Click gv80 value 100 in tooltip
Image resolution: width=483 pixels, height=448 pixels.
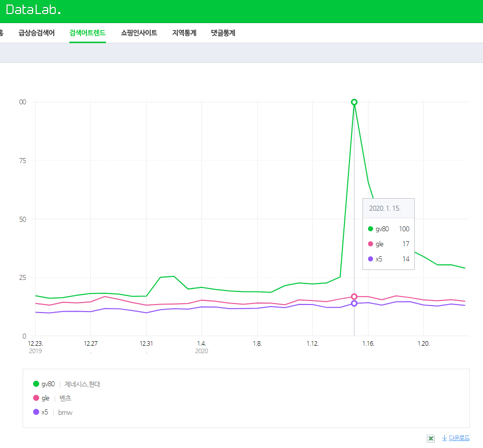click(x=404, y=229)
